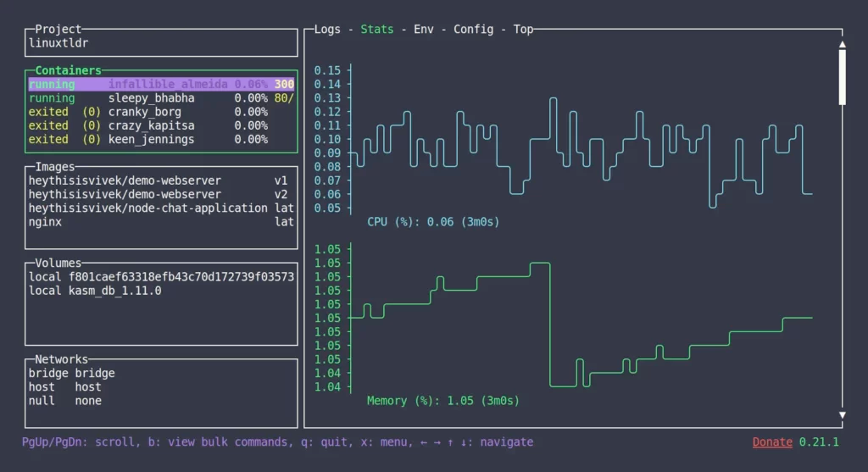Click the Project panel title
Viewport: 868px width, 472px height.
(58, 30)
